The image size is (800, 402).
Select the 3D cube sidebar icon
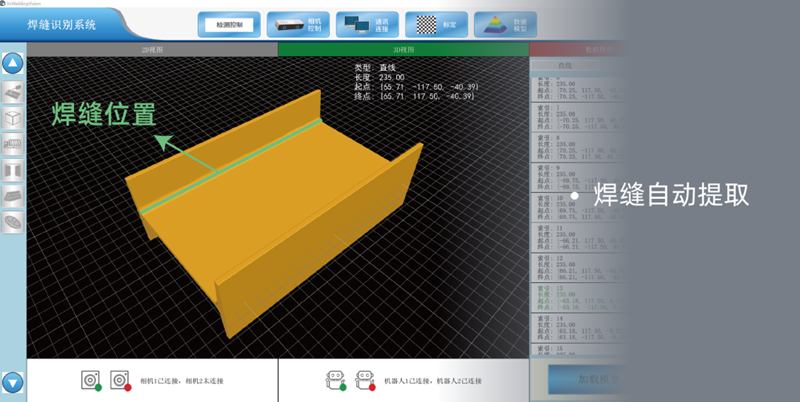(x=13, y=118)
